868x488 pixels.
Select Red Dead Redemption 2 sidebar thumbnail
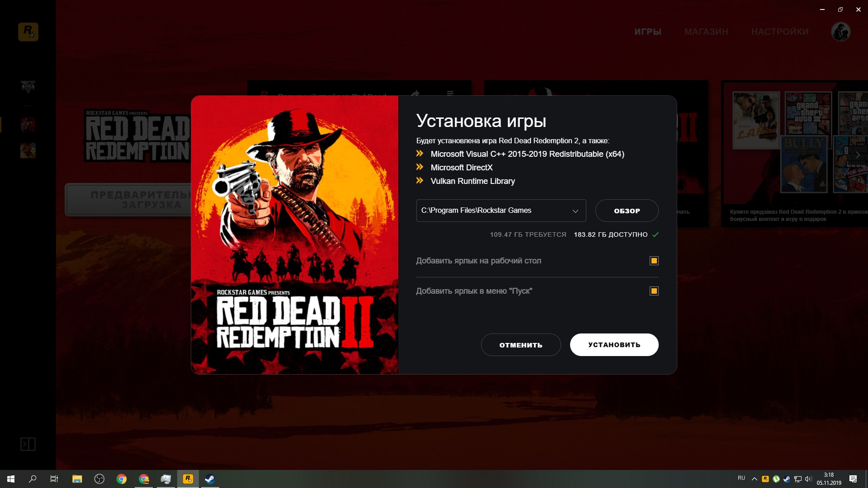[28, 124]
